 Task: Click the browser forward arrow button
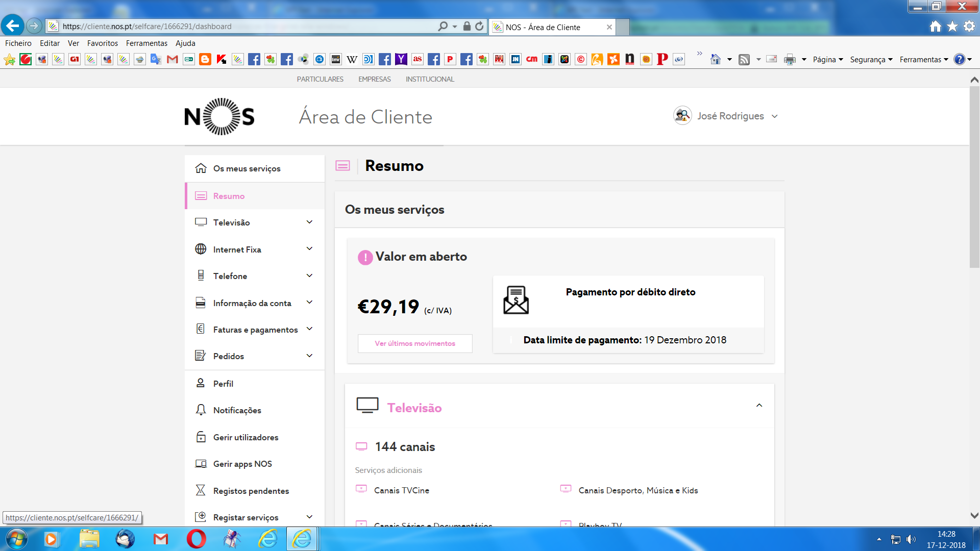[34, 26]
